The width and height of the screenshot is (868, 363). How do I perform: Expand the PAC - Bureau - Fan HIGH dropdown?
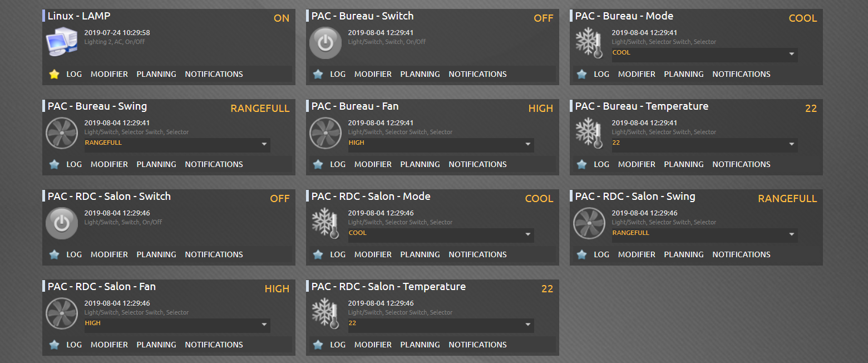440,145
